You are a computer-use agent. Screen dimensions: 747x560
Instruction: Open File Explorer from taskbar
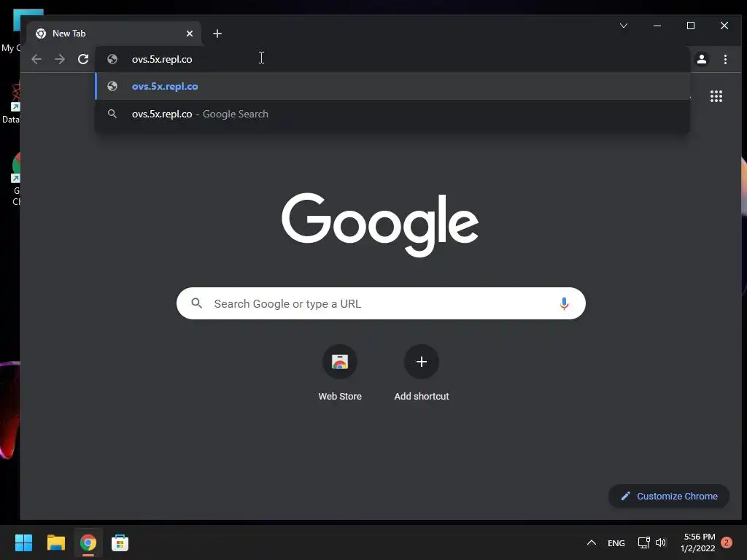[x=55, y=542]
